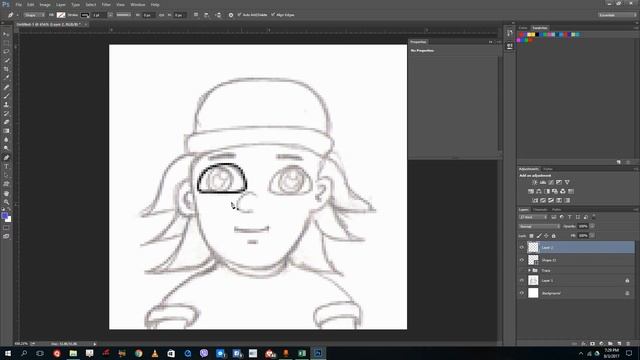The width and height of the screenshot is (640, 360).
Task: Open the Image menu
Action: tap(45, 4)
